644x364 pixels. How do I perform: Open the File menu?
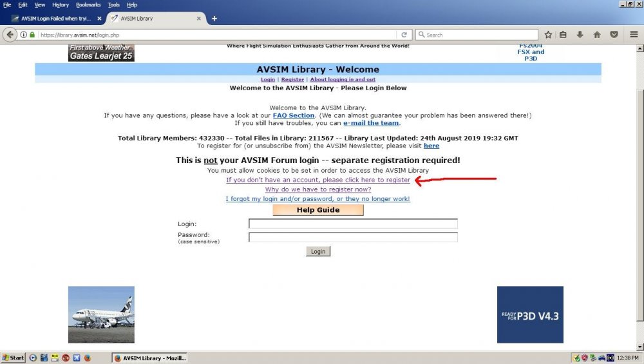pos(7,5)
